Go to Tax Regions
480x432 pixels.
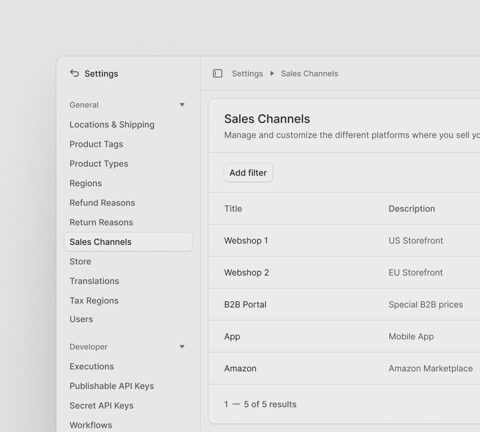pos(94,301)
